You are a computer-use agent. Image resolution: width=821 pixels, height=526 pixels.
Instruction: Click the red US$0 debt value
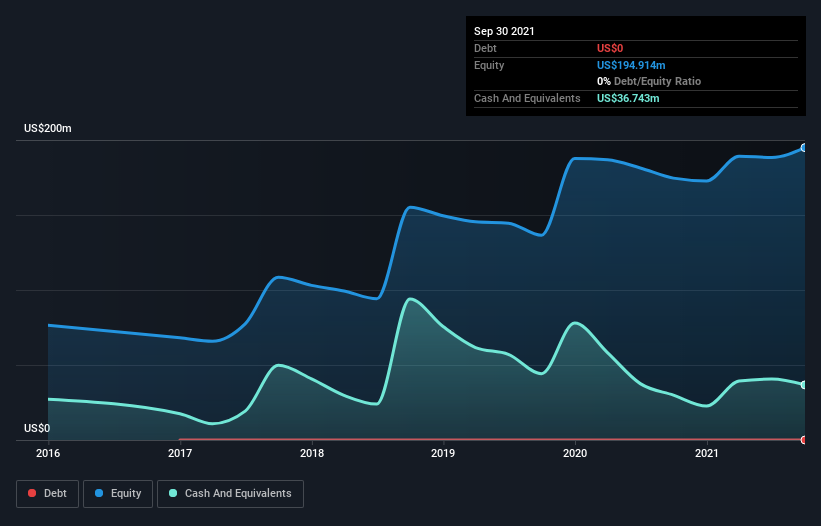coord(610,48)
